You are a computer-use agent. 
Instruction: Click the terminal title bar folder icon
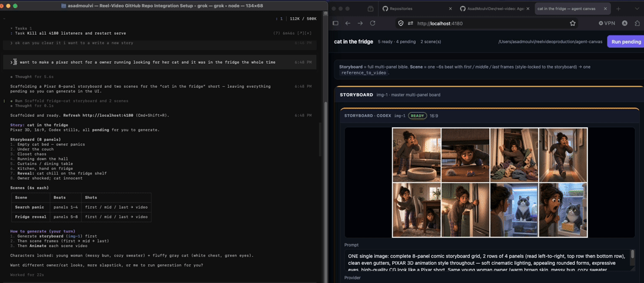pos(64,6)
